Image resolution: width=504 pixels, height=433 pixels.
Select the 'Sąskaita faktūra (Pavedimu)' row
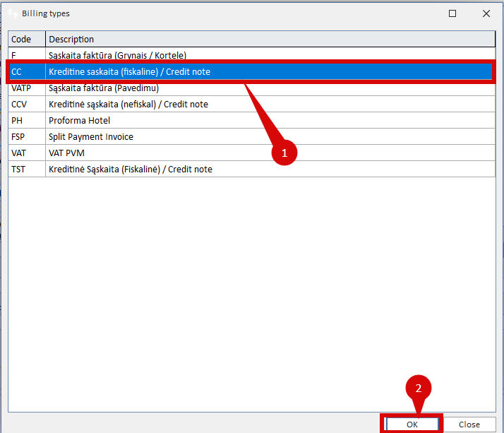pos(252,88)
